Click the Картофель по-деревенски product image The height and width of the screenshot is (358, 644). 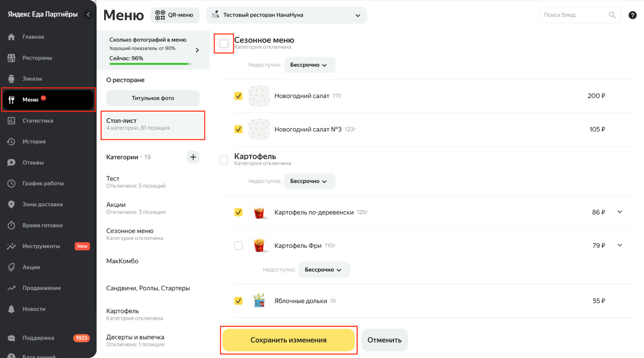259,212
